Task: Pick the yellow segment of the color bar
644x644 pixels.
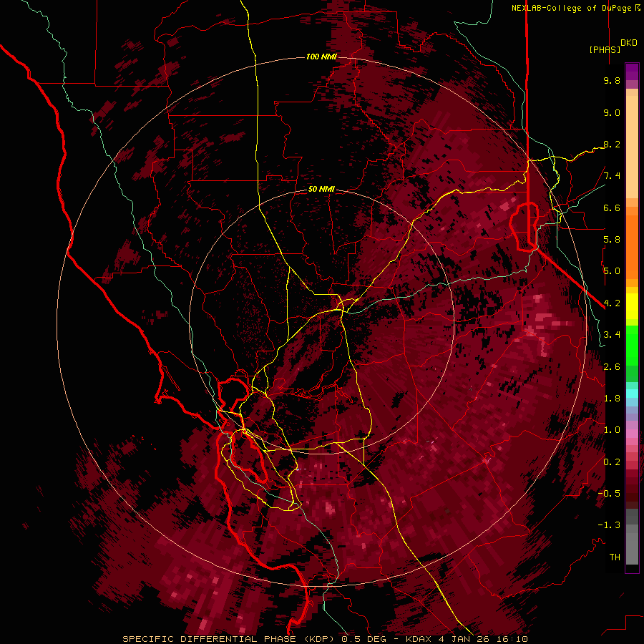Action: pos(632,306)
